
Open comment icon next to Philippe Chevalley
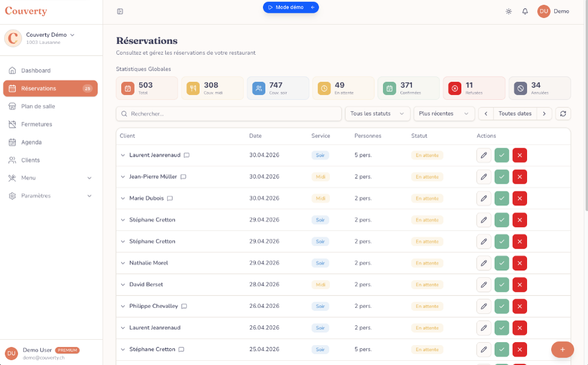coord(184,306)
